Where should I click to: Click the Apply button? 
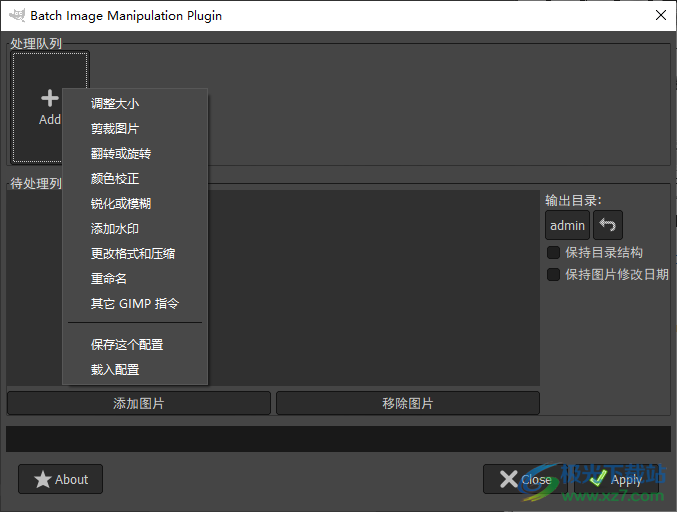coord(617,479)
